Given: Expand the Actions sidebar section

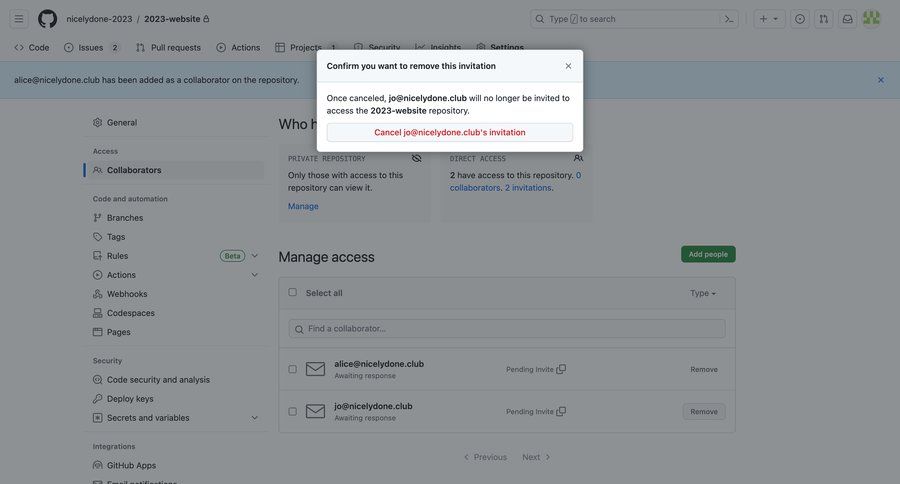Looking at the screenshot, I should pos(254,274).
